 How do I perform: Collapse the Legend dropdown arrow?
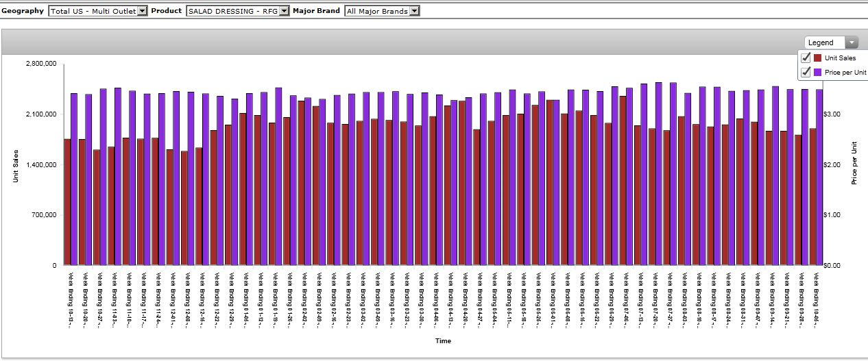pyautogui.click(x=852, y=42)
